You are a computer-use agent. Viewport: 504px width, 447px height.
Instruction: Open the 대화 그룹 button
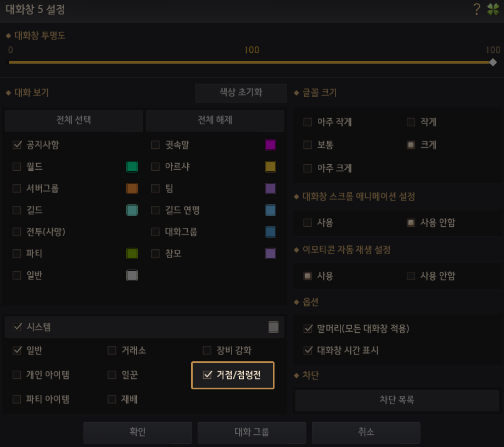(251, 432)
